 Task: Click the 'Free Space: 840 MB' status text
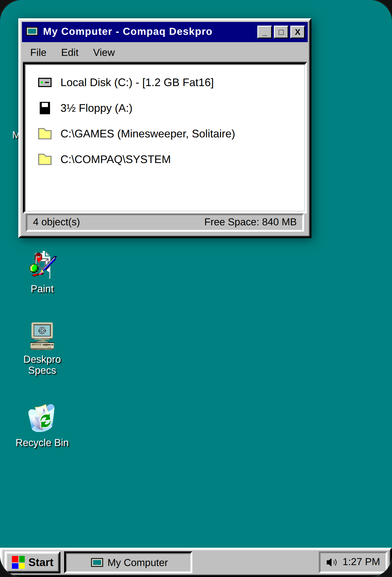250,222
